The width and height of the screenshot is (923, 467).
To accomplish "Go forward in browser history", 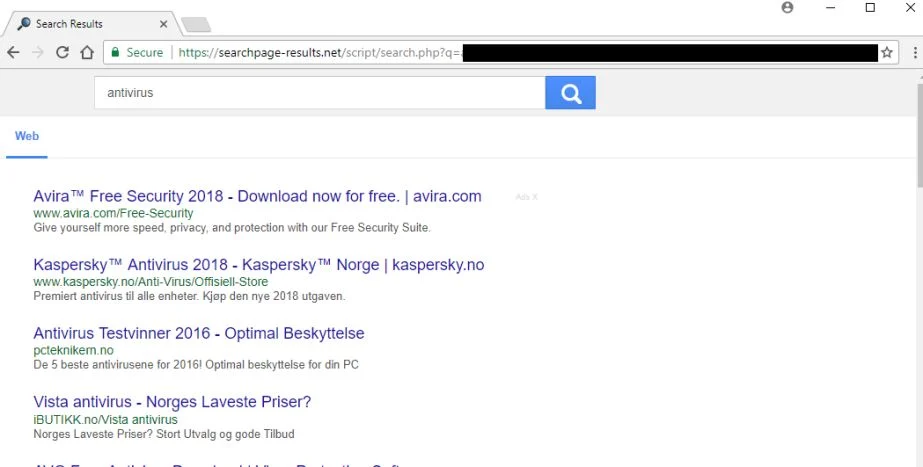I will coord(38,52).
